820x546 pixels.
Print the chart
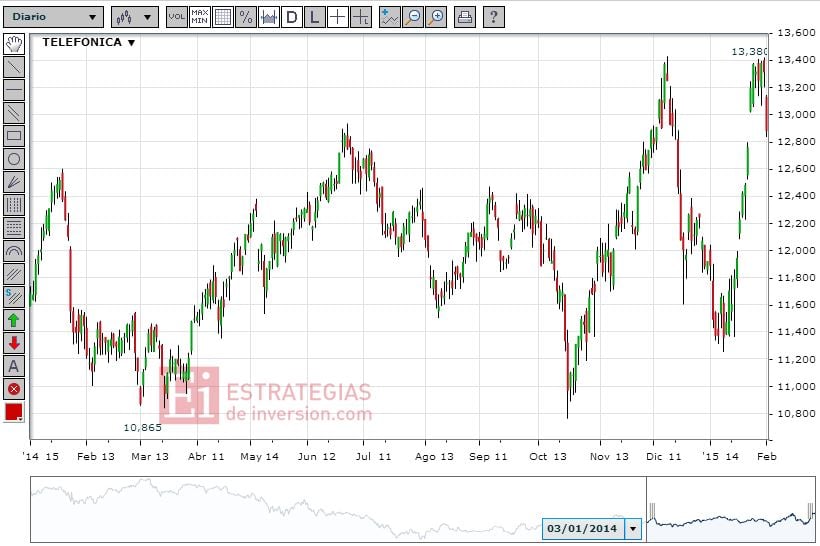465,17
